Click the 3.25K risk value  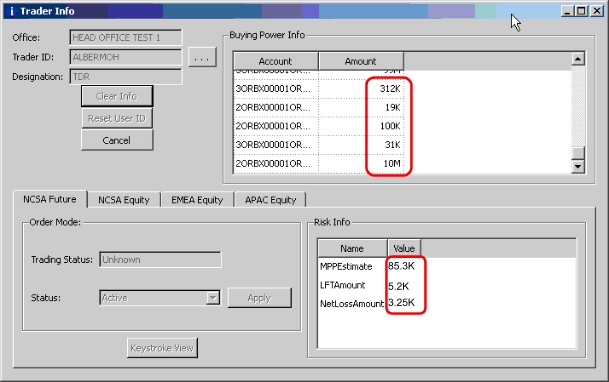point(401,302)
